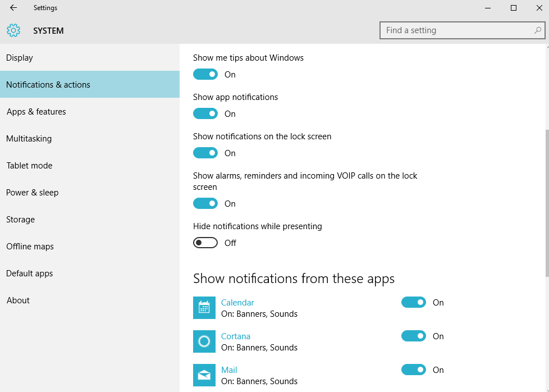Click 'On: Banners, Sounds' under Mail
This screenshot has width=549, height=392.
(259, 381)
